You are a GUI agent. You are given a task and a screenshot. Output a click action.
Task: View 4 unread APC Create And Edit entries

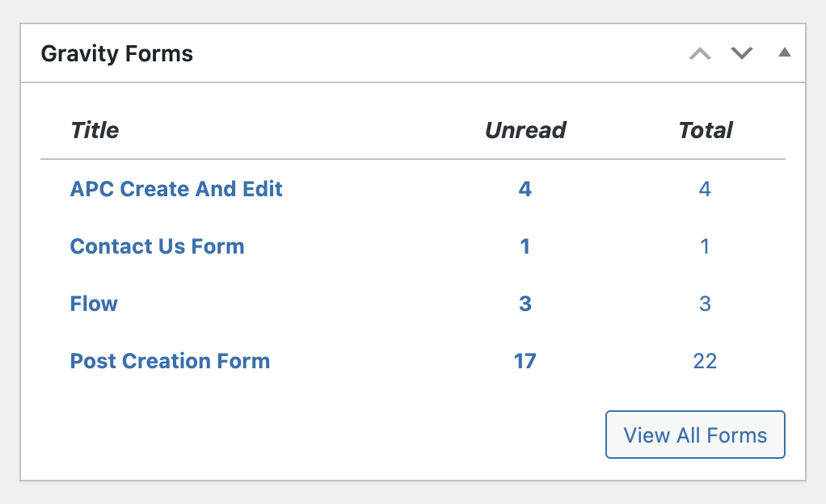(x=525, y=189)
